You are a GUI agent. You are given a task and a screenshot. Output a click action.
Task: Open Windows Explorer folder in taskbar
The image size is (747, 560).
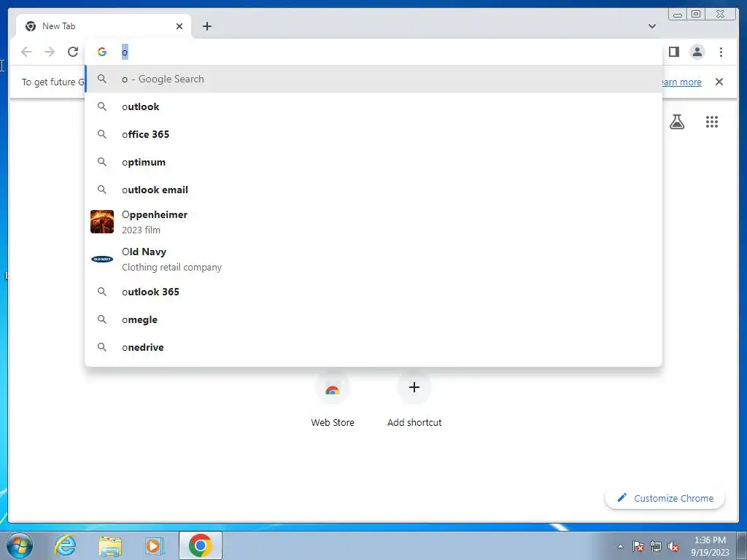[110, 545]
